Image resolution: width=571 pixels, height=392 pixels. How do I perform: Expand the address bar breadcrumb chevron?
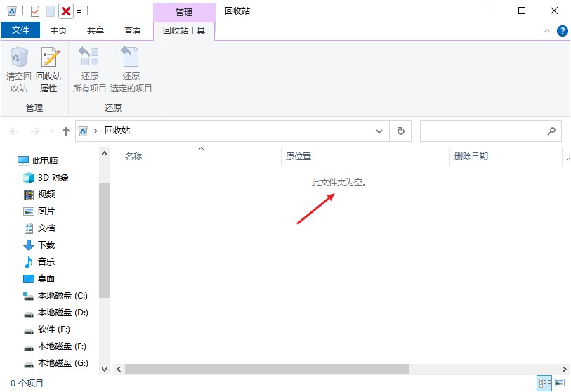96,131
